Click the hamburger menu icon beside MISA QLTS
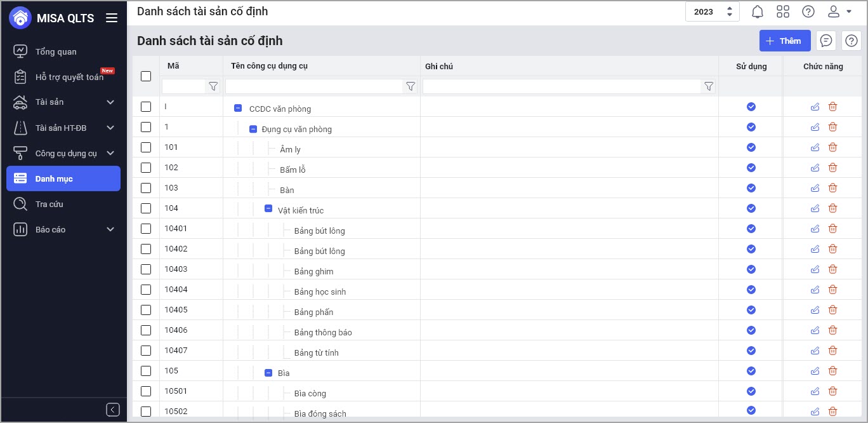Screen dimensions: 868x423 coord(112,18)
